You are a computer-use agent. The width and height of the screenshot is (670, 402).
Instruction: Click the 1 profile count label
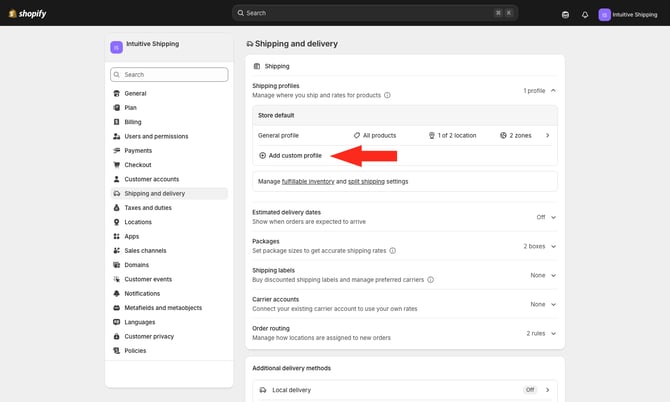tap(534, 91)
